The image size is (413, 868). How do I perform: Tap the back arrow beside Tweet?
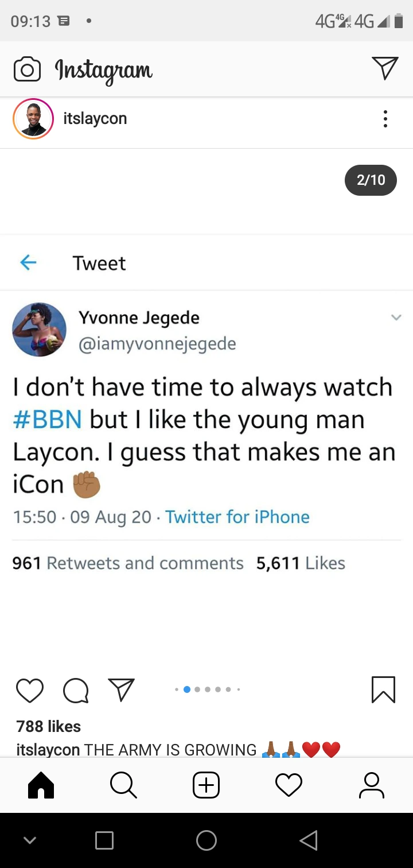pyautogui.click(x=28, y=263)
